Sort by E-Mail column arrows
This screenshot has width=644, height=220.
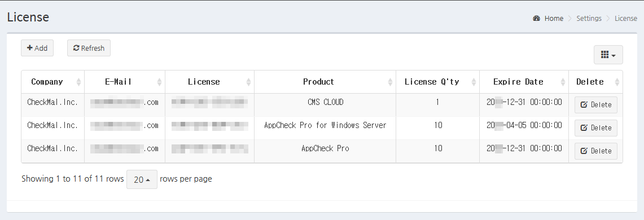(x=159, y=82)
